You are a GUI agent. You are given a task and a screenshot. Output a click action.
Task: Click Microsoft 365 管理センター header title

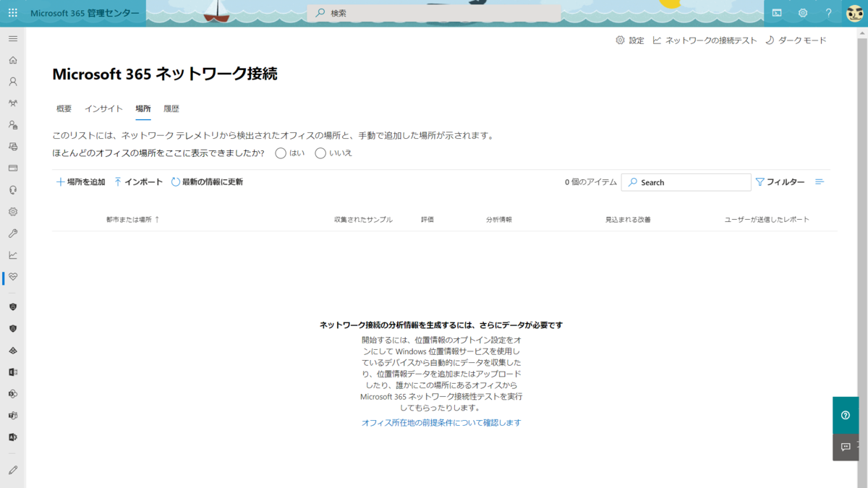(x=85, y=13)
